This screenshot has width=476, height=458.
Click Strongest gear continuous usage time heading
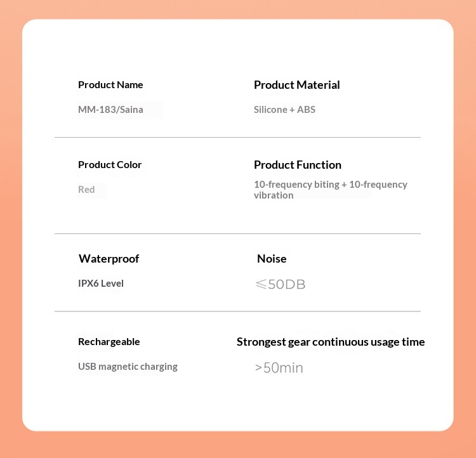tap(331, 342)
